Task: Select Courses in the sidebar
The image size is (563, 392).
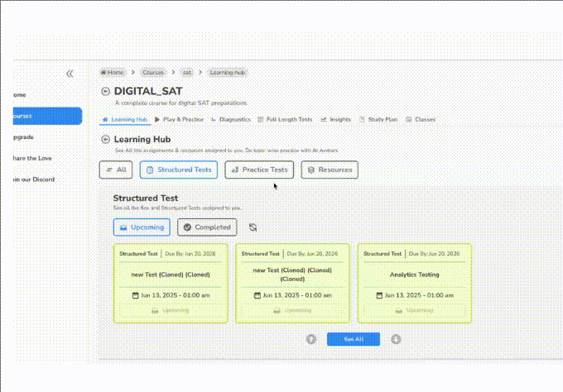Action: pos(47,116)
